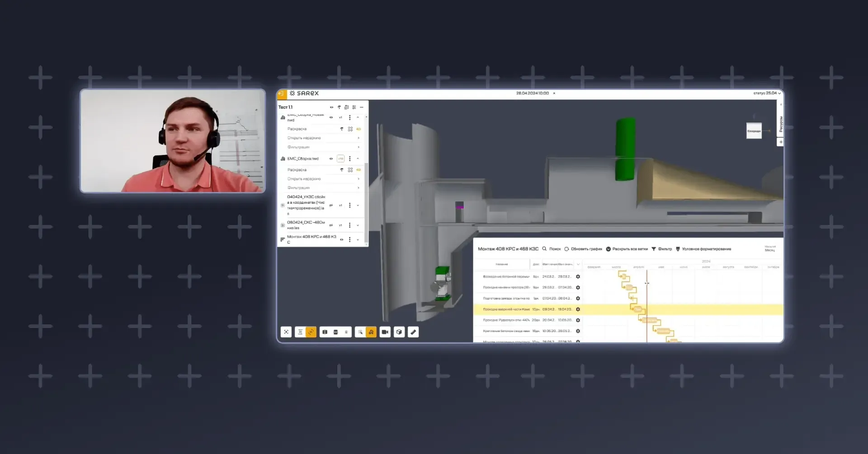Image resolution: width=868 pixels, height=454 pixels.
Task: Open the camera video tool
Action: 385,332
